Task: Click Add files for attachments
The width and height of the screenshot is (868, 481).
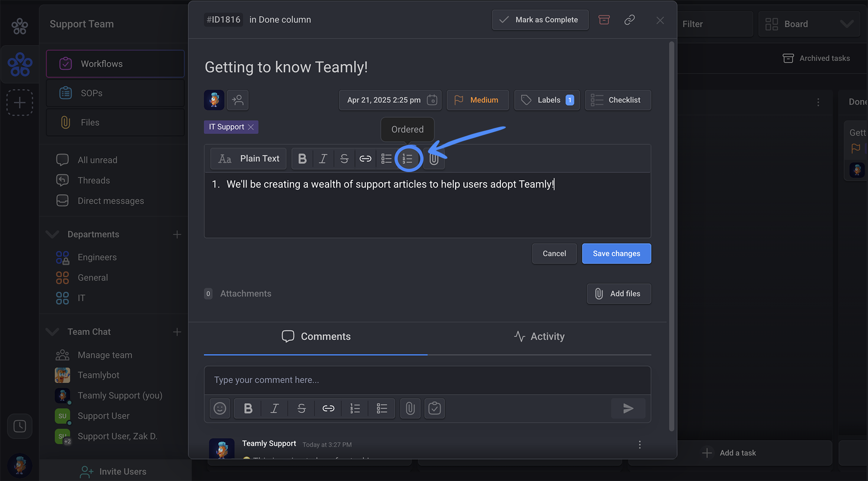Action: point(619,294)
